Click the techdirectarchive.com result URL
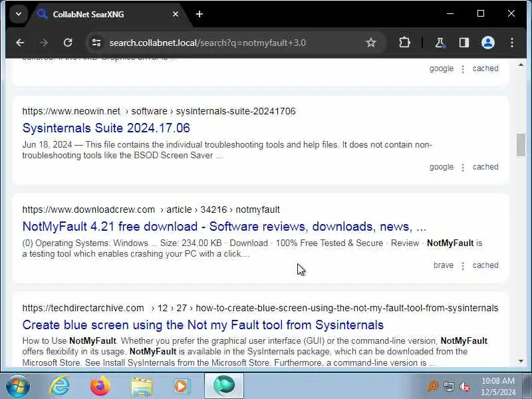This screenshot has height=399, width=532. 260,308
